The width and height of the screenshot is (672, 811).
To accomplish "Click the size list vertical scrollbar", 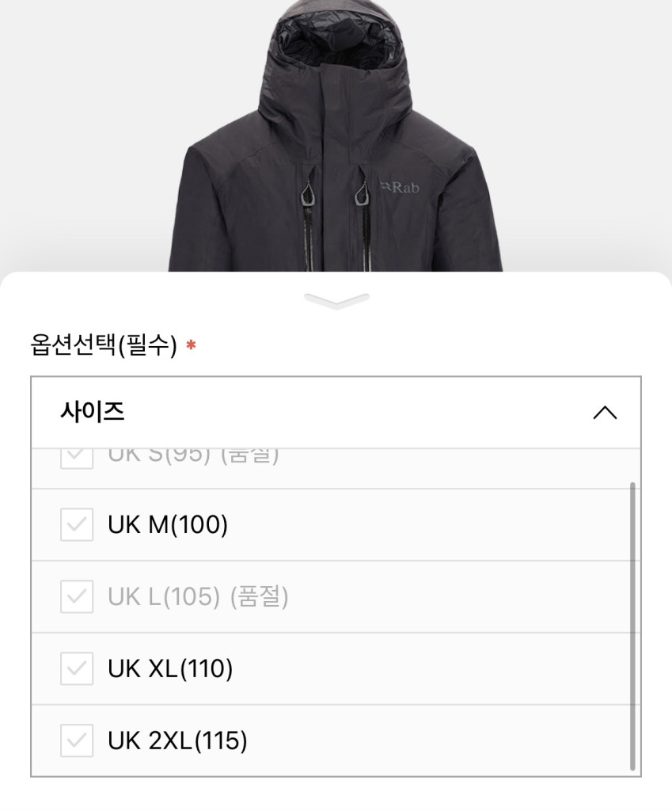I will point(632,626).
